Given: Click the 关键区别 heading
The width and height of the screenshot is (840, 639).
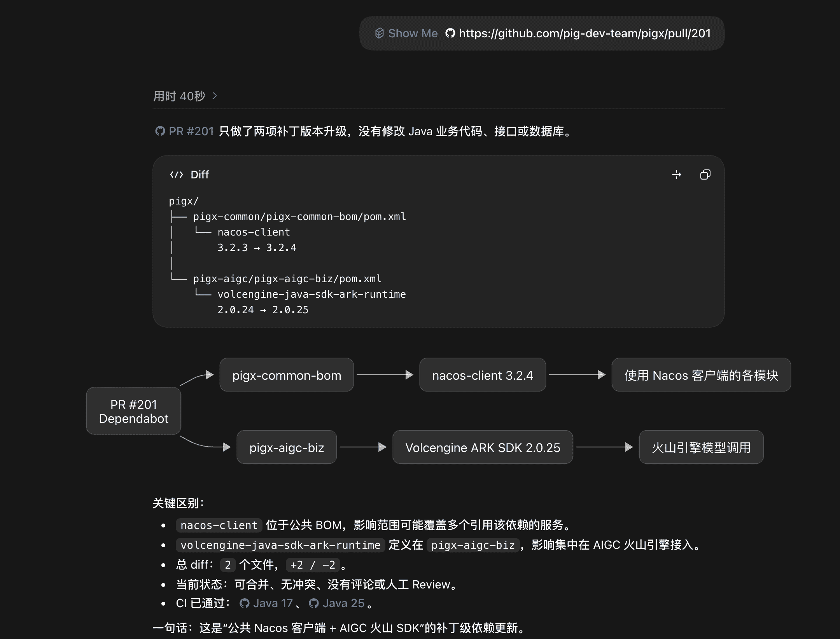Looking at the screenshot, I should click(x=178, y=503).
